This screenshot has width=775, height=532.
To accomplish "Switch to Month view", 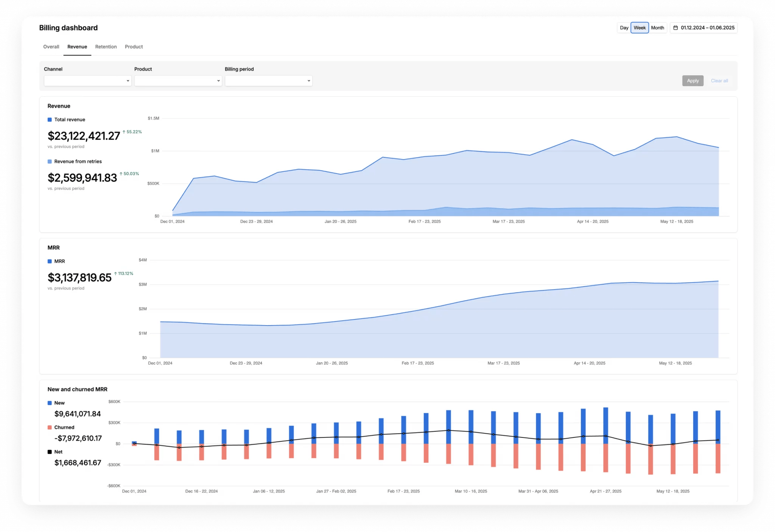I will coord(658,28).
